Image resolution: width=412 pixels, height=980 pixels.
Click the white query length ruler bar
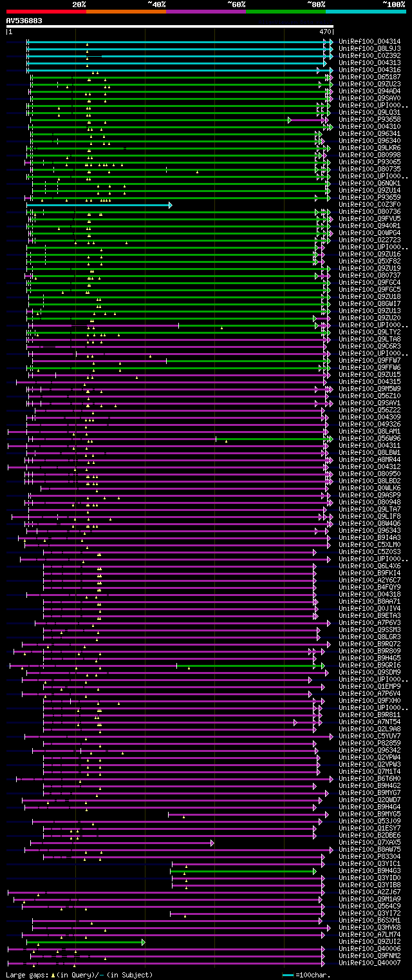point(169,26)
